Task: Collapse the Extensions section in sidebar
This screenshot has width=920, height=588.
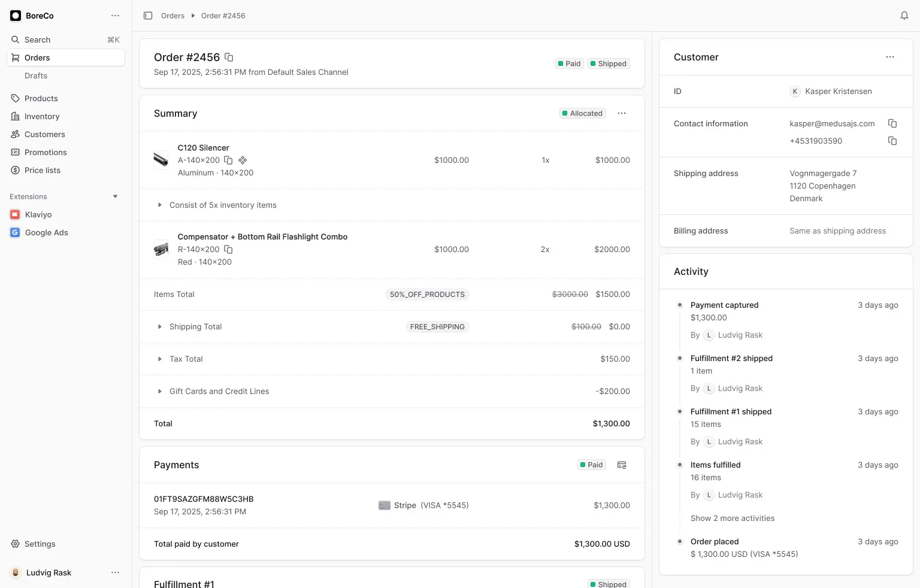Action: coord(115,196)
